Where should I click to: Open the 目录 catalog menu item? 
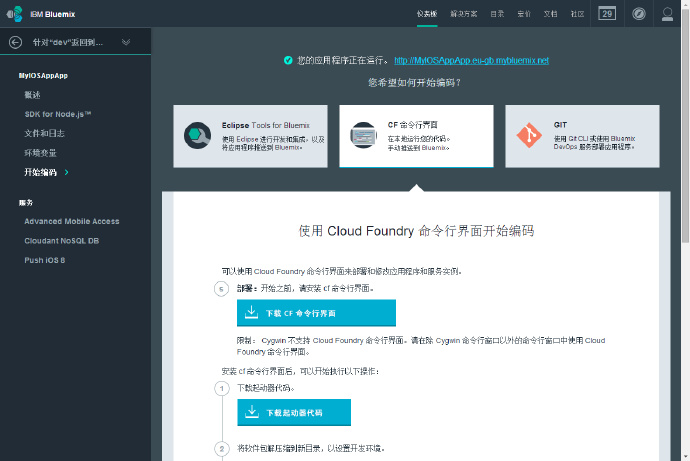pyautogui.click(x=497, y=14)
